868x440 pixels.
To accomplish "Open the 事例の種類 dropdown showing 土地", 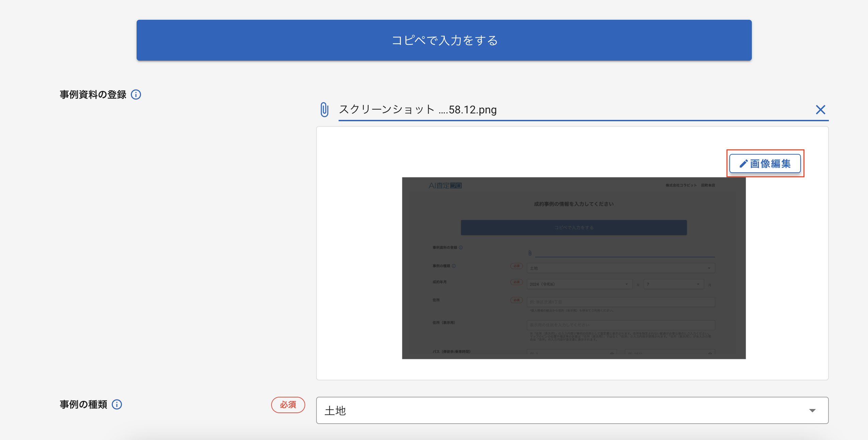I will coord(572,410).
